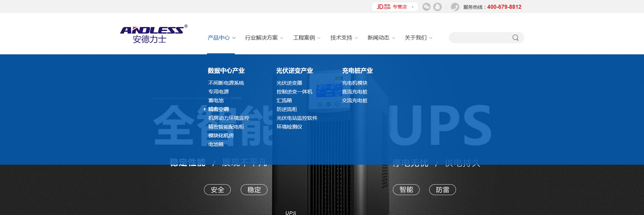The image size is (644, 215).
Task: Open the 技术支持 menu
Action: [x=341, y=38]
